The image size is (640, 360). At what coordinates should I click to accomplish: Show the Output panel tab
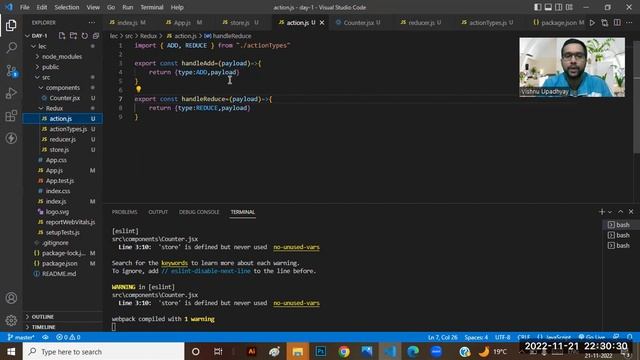tap(158, 212)
